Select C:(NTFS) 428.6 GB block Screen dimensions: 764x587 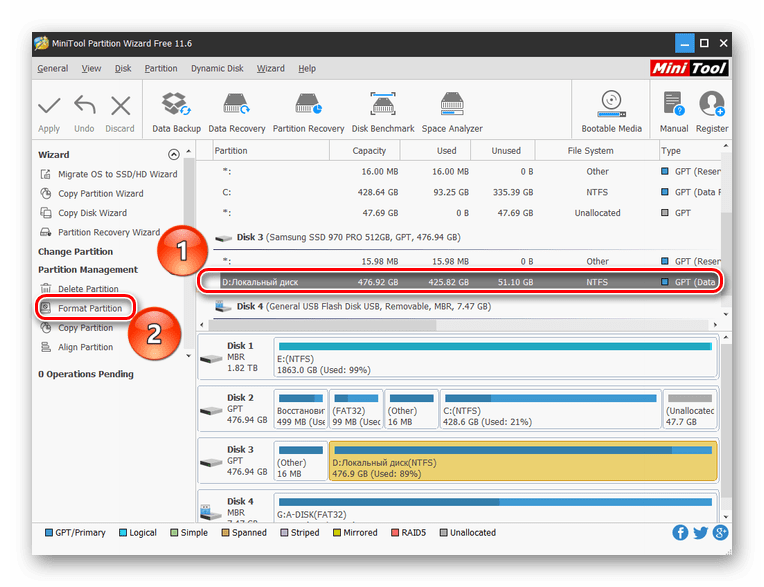click(551, 409)
